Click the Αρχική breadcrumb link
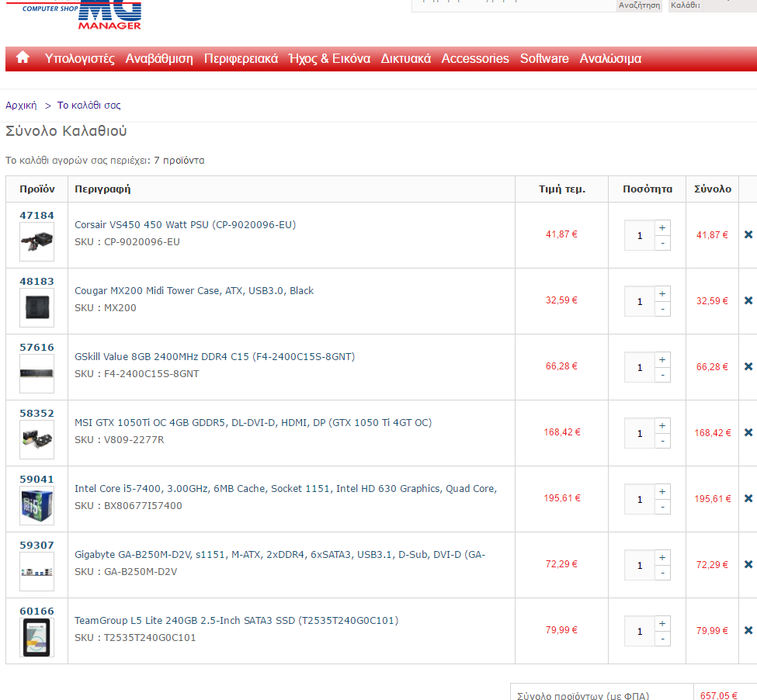Screen dimensions: 757x700 21,106
